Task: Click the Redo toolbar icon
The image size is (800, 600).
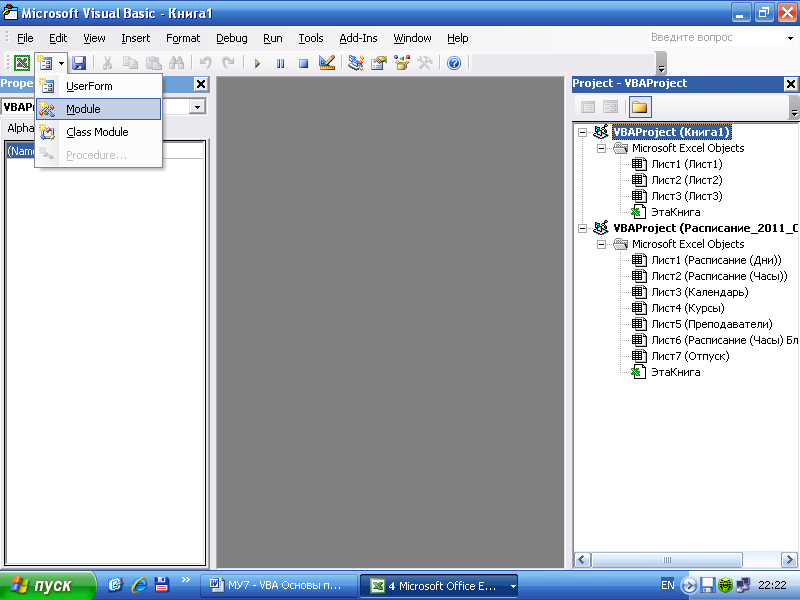Action: click(228, 63)
